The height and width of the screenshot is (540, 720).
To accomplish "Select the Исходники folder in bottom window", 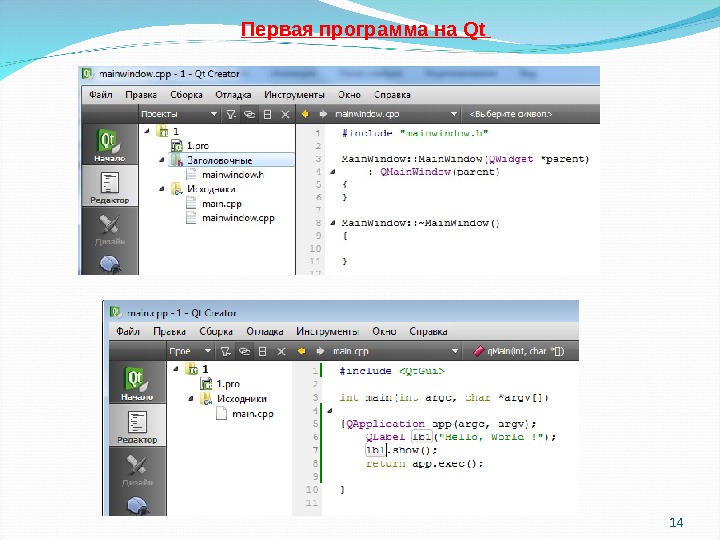I will click(x=233, y=398).
